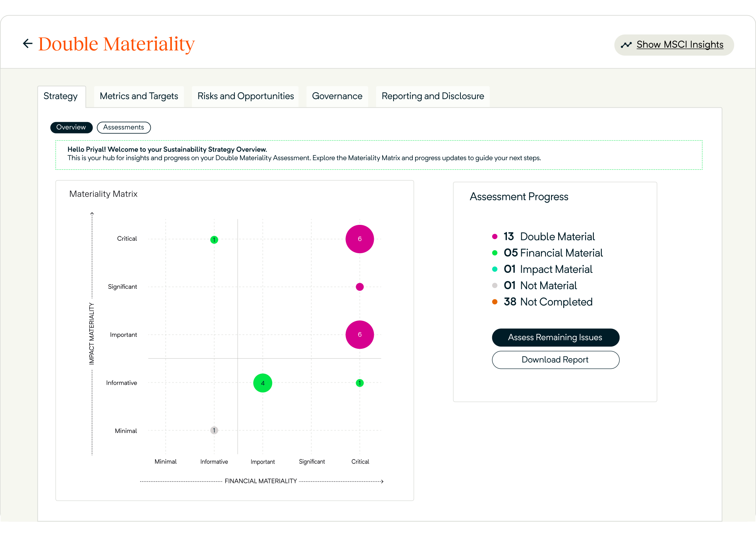This screenshot has height=537, width=756.
Task: Click the green bubble labeled 4
Action: click(263, 383)
